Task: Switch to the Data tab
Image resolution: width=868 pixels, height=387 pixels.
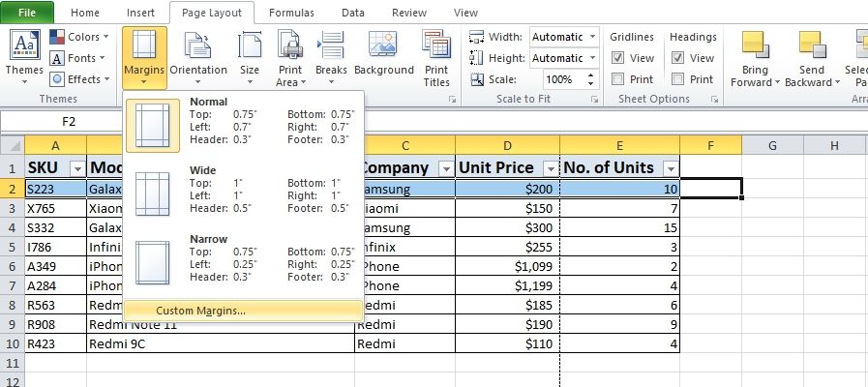Action: (x=353, y=13)
